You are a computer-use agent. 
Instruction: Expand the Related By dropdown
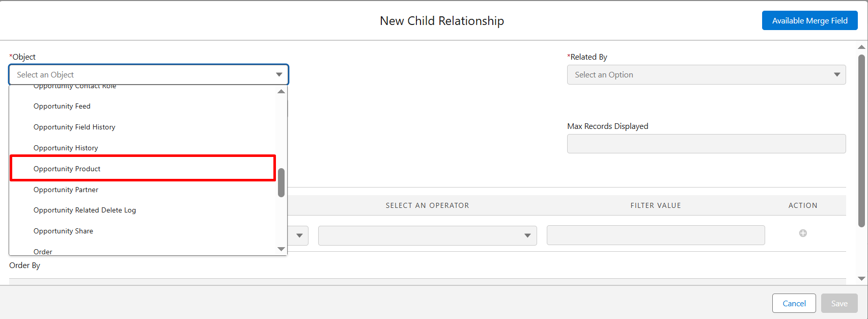point(706,75)
